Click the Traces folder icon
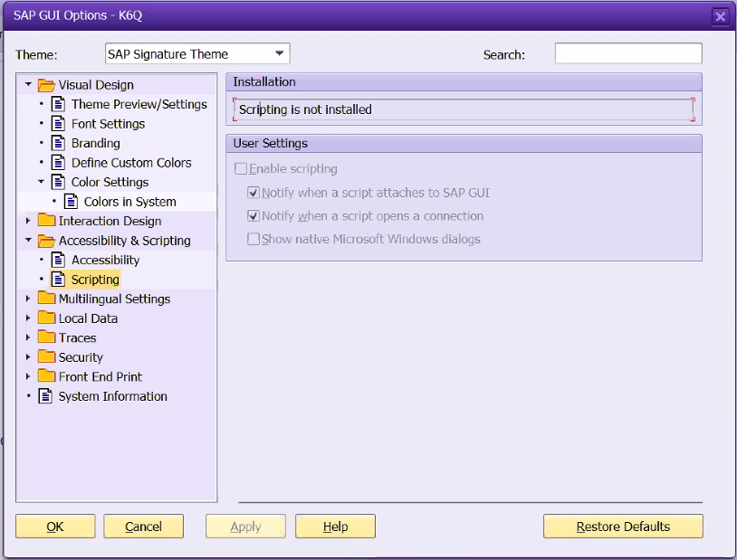The height and width of the screenshot is (560, 737). click(x=46, y=337)
